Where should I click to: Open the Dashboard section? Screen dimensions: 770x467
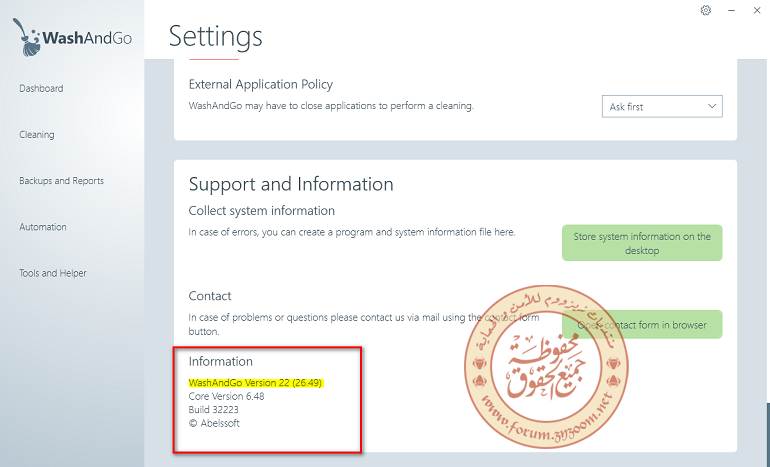pyautogui.click(x=41, y=88)
